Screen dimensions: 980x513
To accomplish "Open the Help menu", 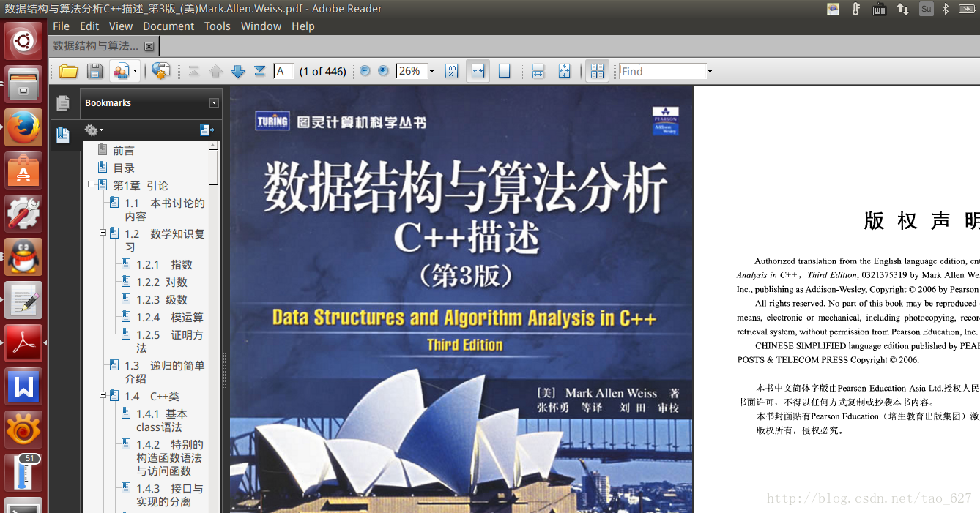I will tap(303, 26).
